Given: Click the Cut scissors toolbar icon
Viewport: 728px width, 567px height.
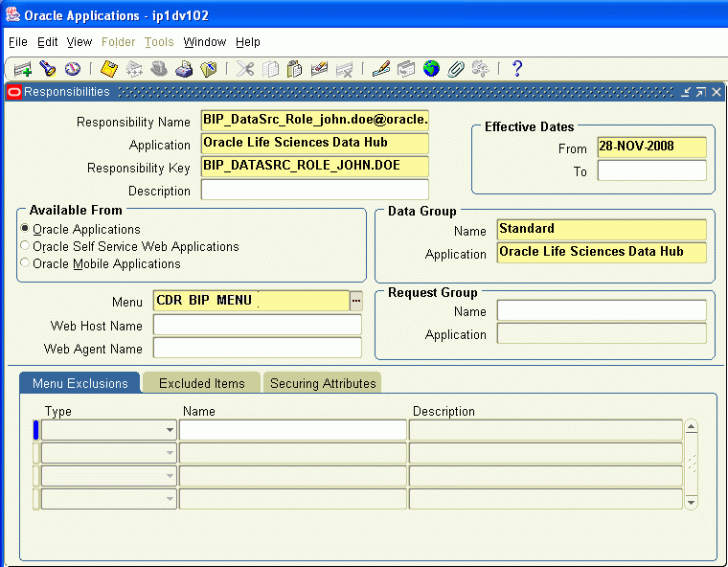Looking at the screenshot, I should (x=244, y=69).
